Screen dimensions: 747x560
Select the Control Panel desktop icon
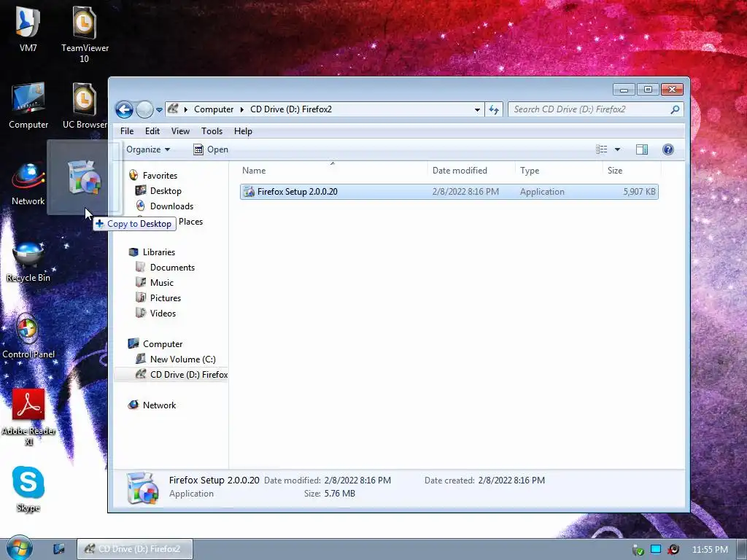pyautogui.click(x=28, y=336)
